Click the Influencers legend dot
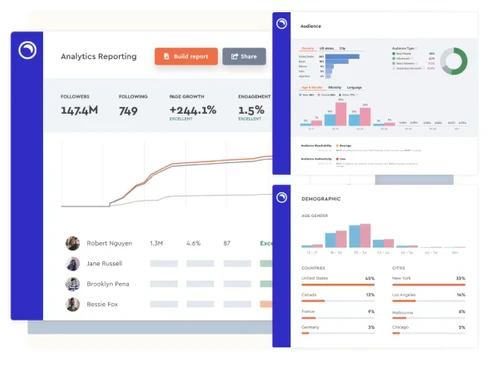This screenshot has height=375, width=500. [x=394, y=58]
